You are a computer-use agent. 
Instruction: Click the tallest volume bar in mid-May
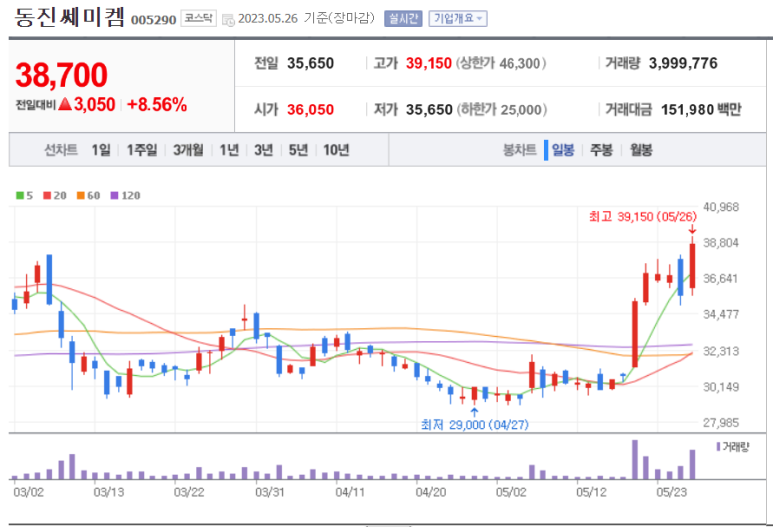pyautogui.click(x=635, y=459)
